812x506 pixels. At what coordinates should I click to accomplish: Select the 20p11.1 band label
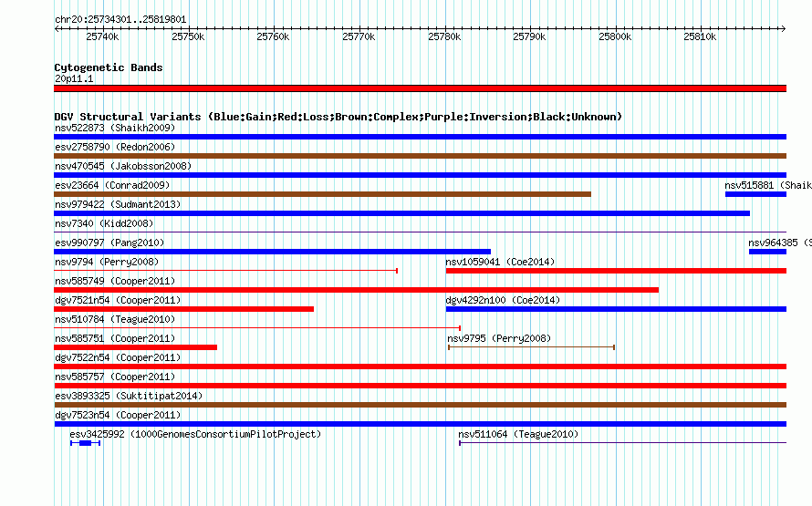(74, 78)
